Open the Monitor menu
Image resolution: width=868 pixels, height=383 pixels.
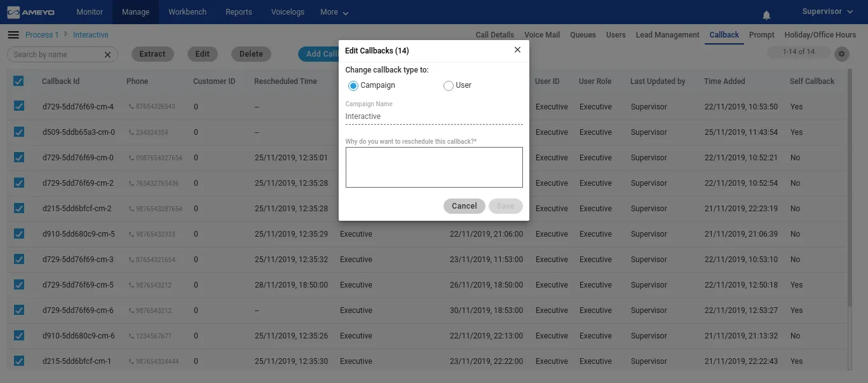[x=90, y=12]
